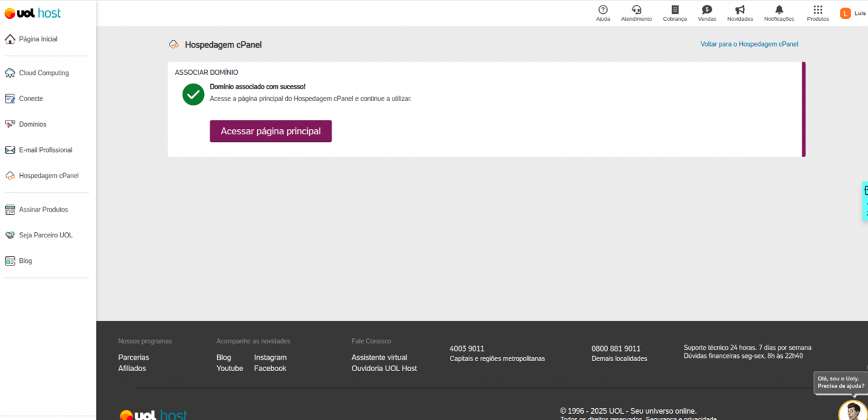Check Notificações bell icon
The height and width of the screenshot is (420, 868).
point(779,10)
